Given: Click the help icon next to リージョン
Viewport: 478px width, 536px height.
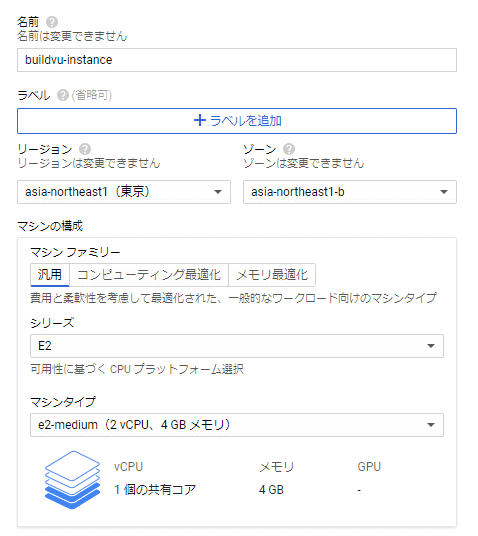Looking at the screenshot, I should [85, 149].
